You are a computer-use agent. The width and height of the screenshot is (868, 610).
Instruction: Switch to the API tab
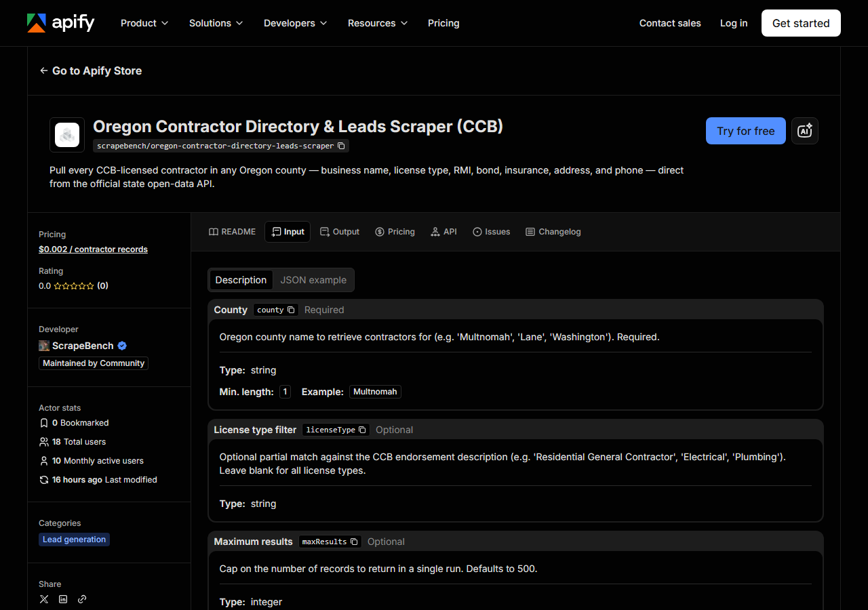click(443, 232)
